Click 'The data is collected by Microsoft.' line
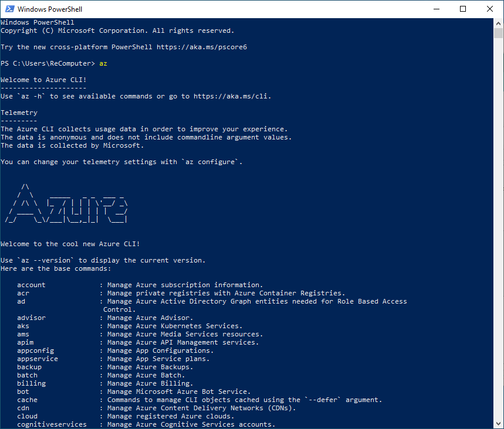Viewport: 504px width, 429px height. pos(72,145)
